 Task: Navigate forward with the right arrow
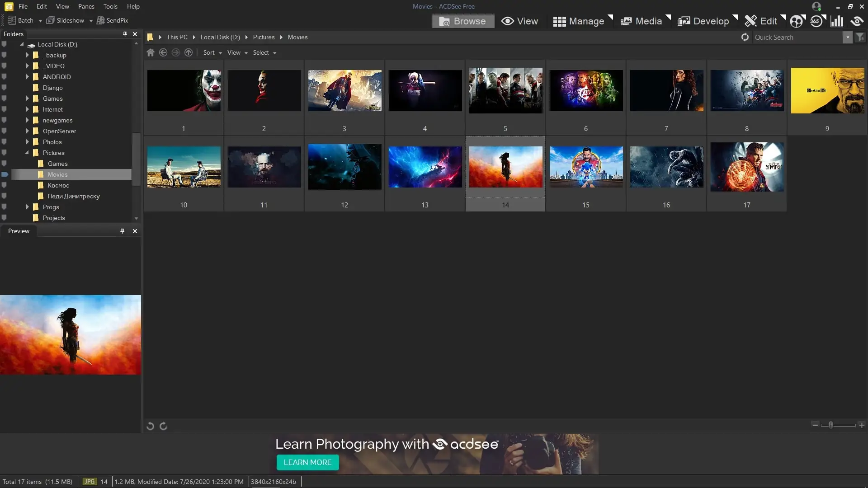[176, 52]
